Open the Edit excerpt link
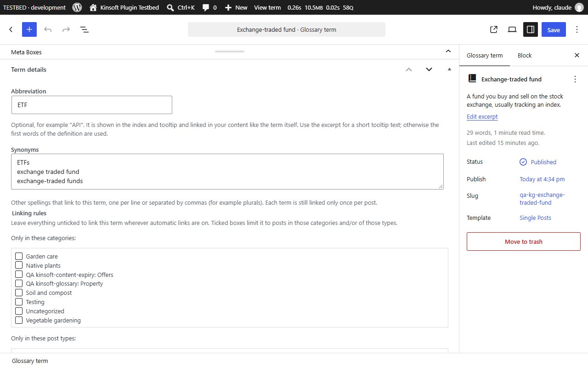Image resolution: width=588 pixels, height=368 pixels. point(482,117)
